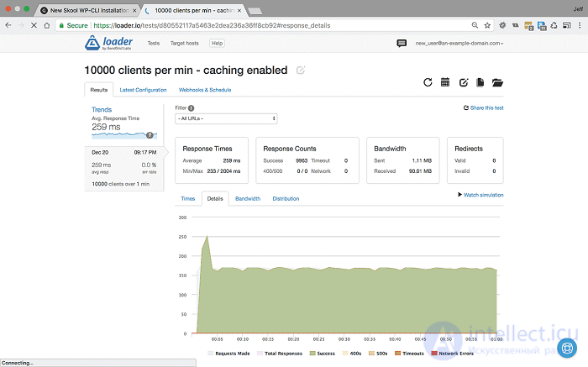
Task: Toggle Timeouts legend series
Action: [409, 353]
